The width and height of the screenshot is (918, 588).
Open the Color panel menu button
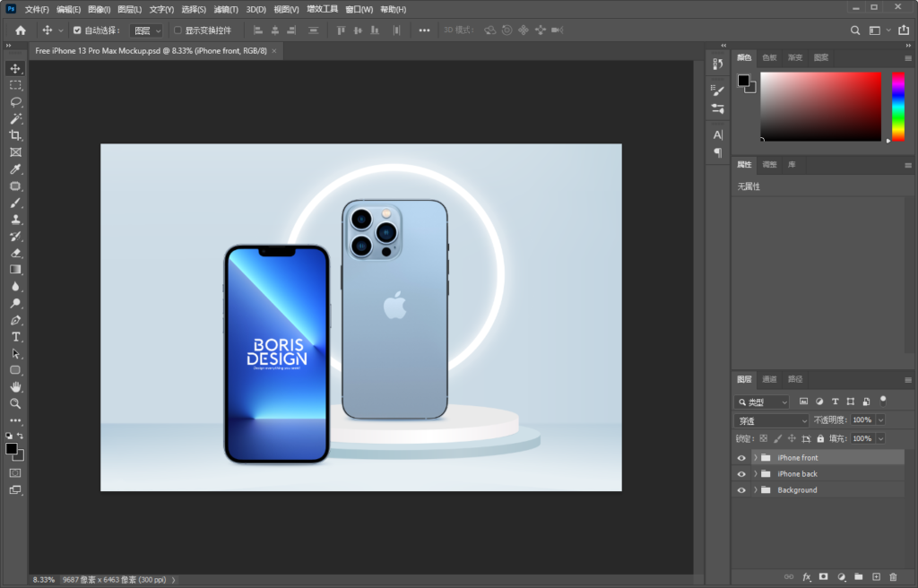tap(908, 58)
